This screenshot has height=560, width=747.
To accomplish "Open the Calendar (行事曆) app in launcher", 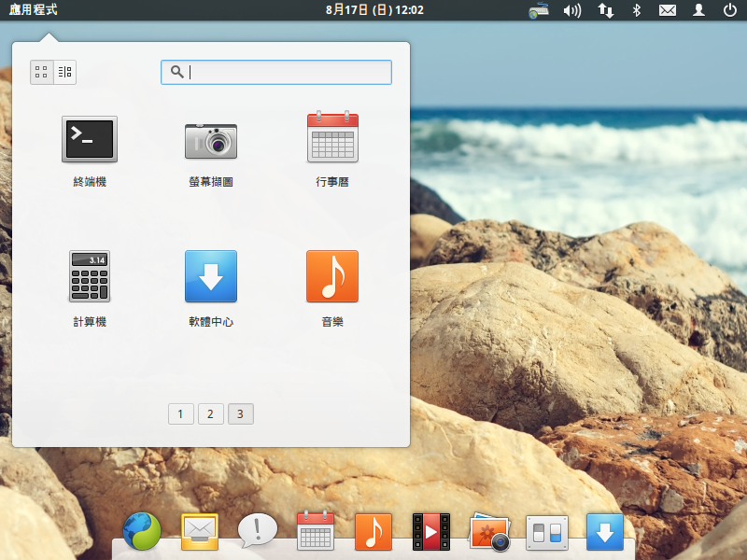I will pos(332,136).
